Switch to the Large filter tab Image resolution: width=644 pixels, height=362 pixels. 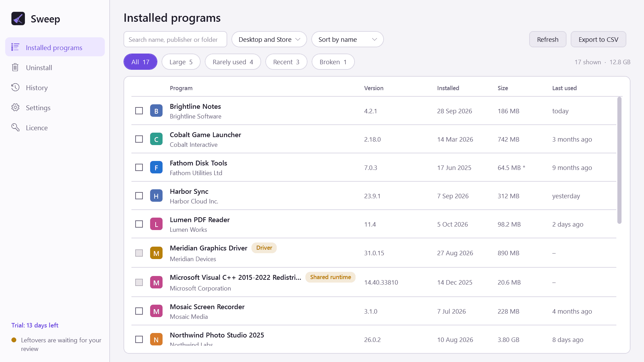pos(181,62)
